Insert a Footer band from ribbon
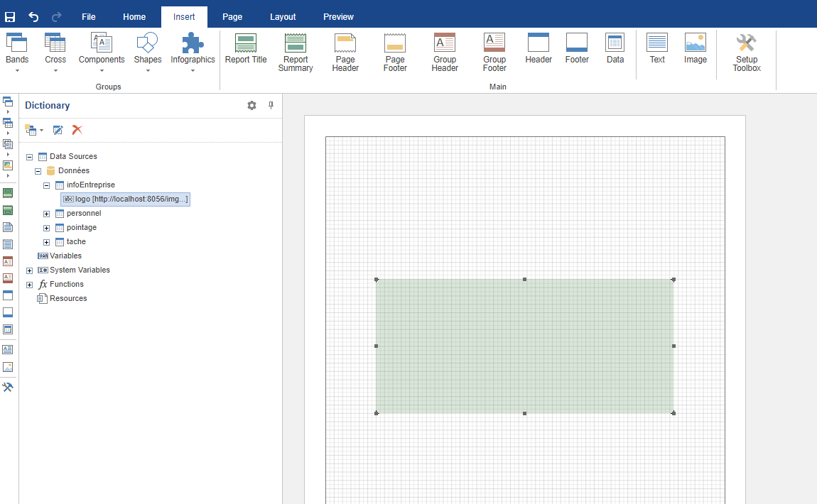 pos(577,49)
